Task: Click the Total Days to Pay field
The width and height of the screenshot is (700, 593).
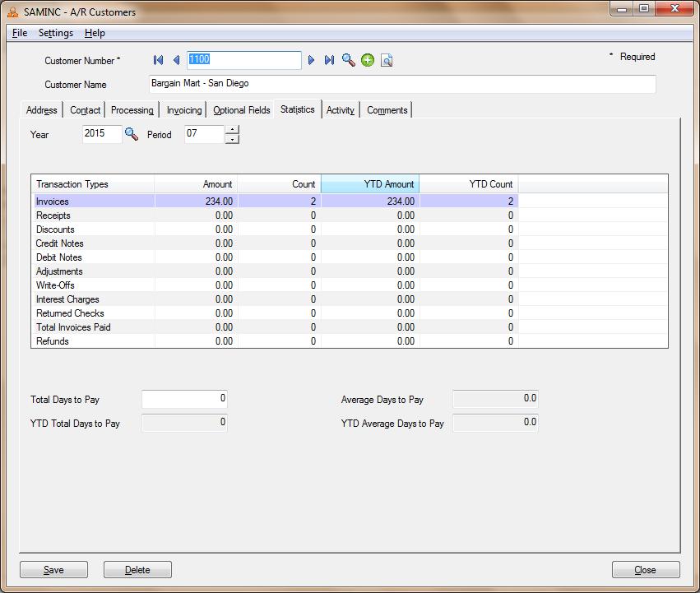Action: pos(184,400)
